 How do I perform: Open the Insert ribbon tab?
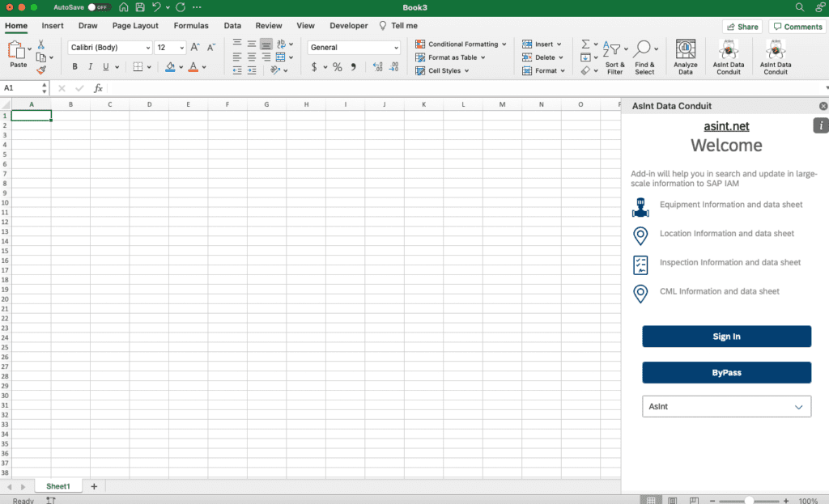pyautogui.click(x=53, y=25)
